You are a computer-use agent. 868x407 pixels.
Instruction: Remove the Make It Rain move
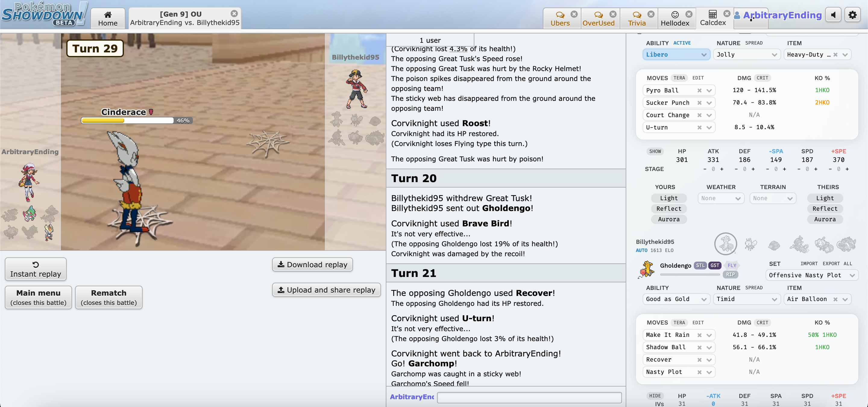700,335
